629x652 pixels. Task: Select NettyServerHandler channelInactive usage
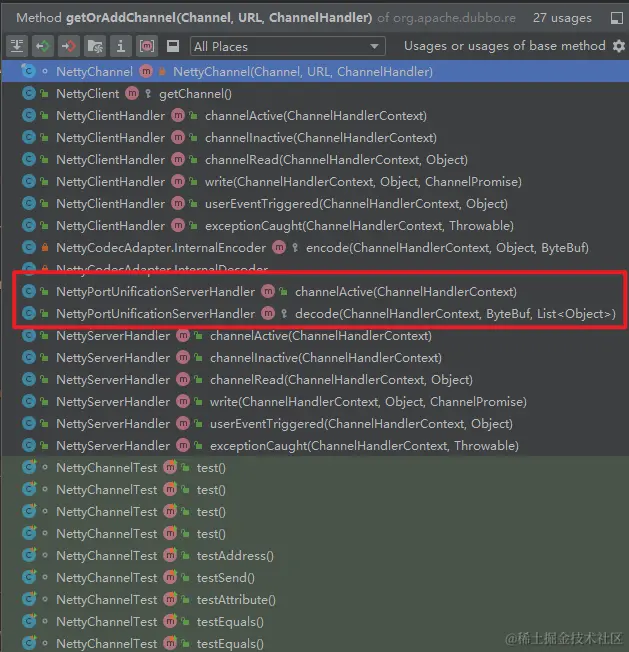[x=315, y=358]
